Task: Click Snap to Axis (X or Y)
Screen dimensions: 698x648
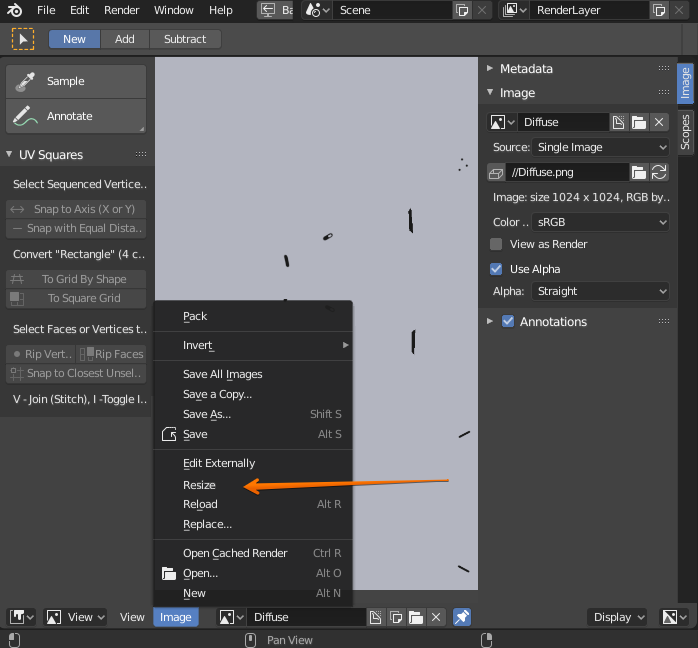Action: 76,209
